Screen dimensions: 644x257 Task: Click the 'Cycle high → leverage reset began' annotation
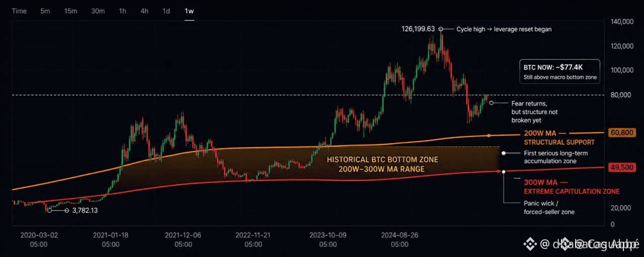click(504, 29)
